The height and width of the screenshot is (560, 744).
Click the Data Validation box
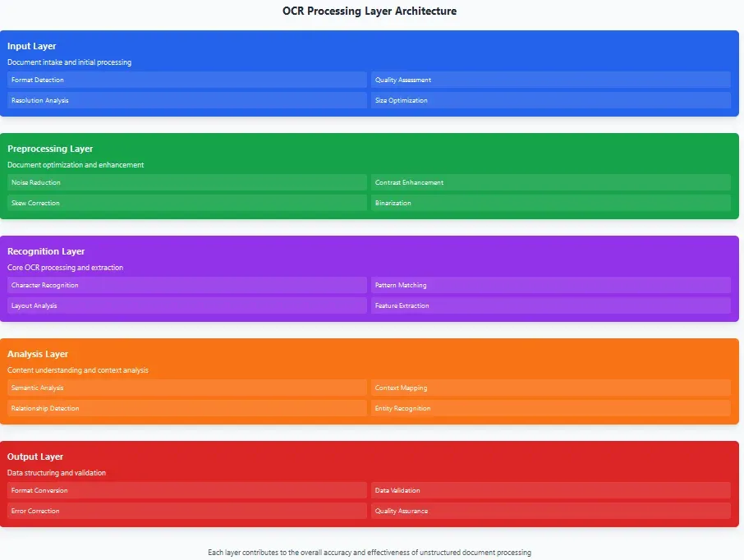tap(551, 490)
